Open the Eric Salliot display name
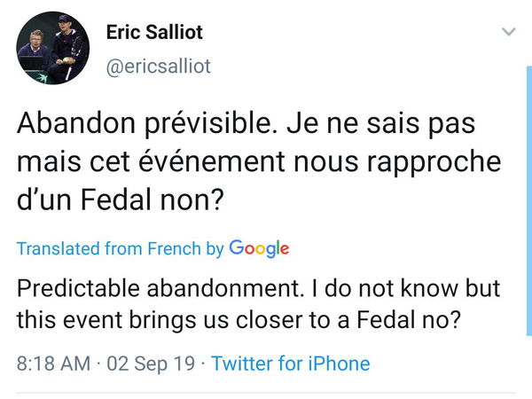 click(153, 33)
